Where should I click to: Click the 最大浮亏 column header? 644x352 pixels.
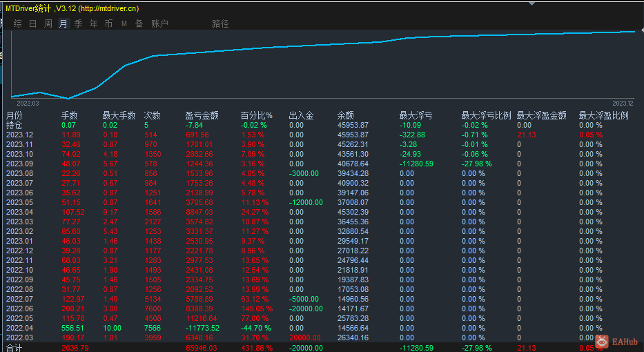click(416, 116)
